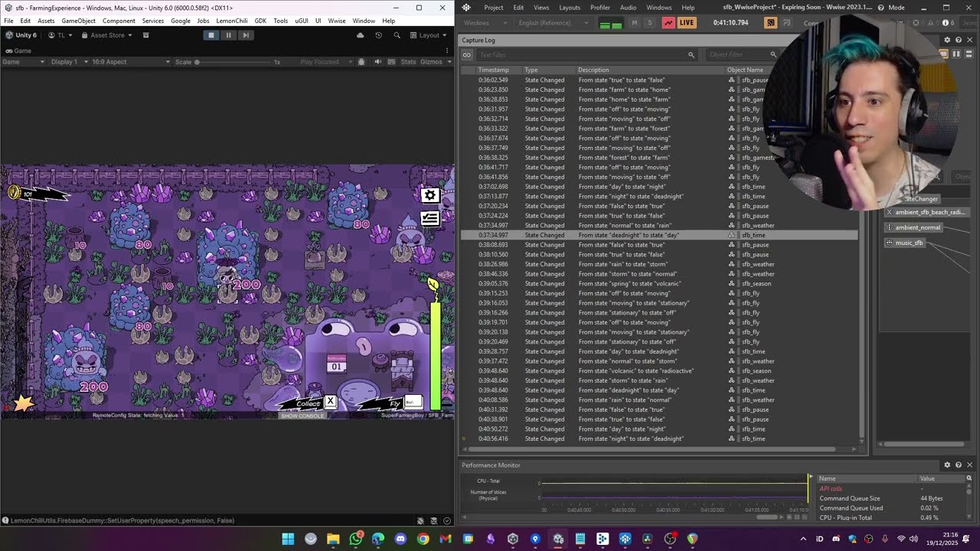
Task: Click the X button next to Collect
Action: click(330, 401)
